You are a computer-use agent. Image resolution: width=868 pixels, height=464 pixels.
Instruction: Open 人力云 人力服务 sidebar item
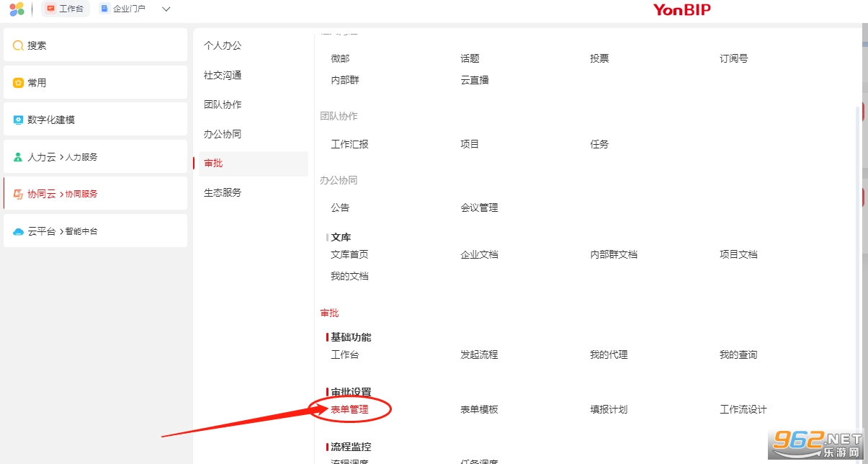point(95,156)
